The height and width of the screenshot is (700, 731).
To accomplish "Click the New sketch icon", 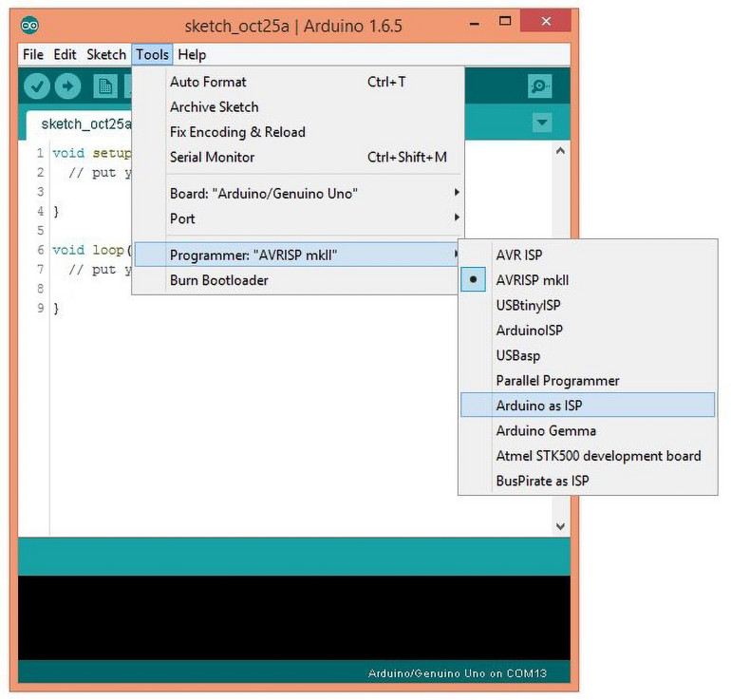I will click(x=104, y=86).
